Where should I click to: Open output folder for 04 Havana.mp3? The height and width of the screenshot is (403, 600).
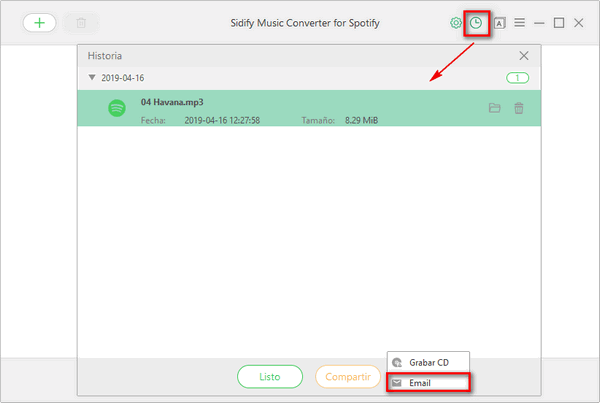pos(494,108)
